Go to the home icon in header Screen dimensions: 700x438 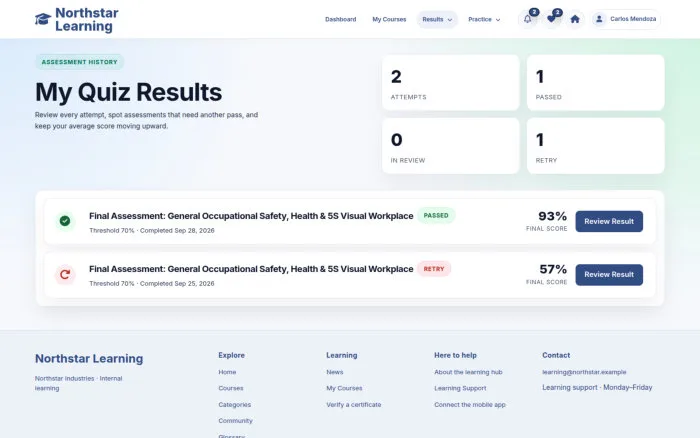click(575, 19)
